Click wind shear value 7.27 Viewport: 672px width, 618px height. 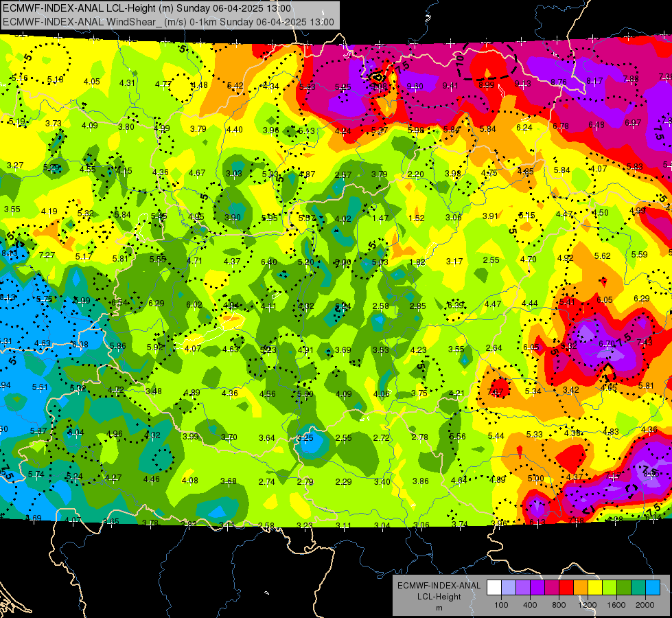pyautogui.click(x=47, y=255)
